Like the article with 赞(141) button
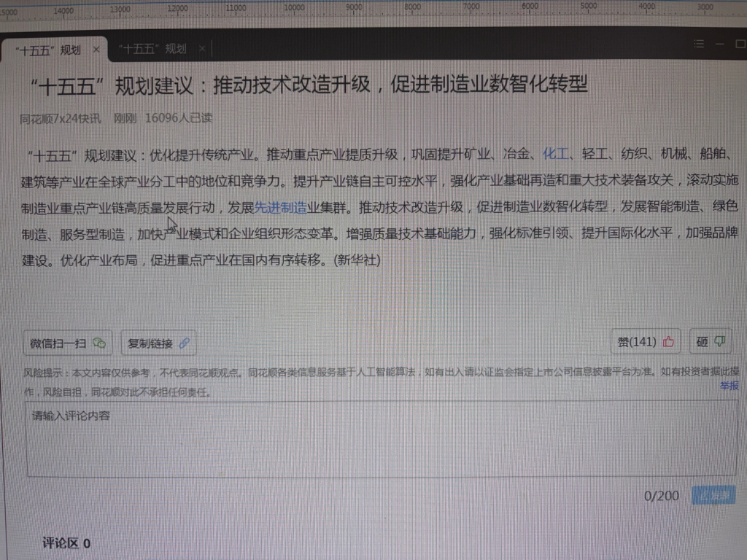747x560 pixels. tap(646, 341)
